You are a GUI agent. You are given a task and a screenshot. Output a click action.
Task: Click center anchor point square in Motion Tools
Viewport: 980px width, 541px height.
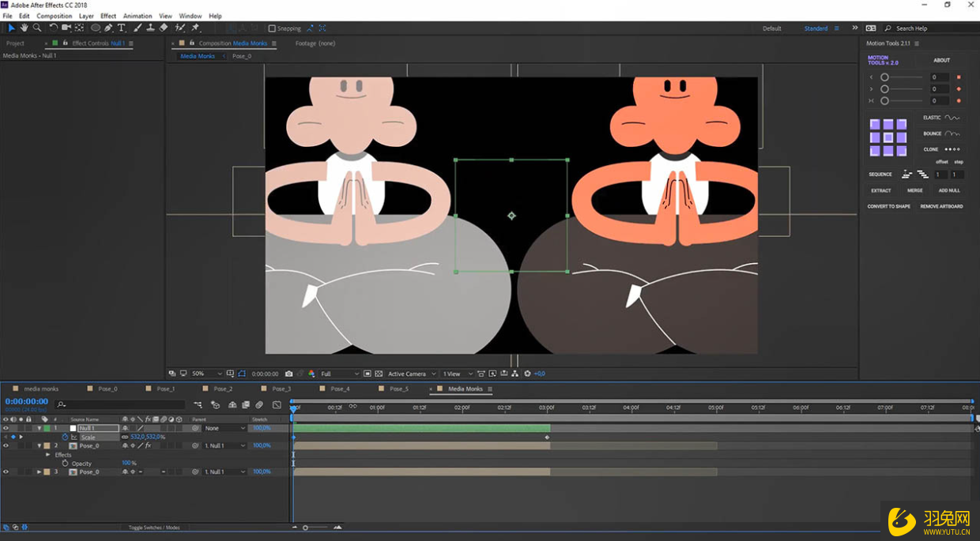pyautogui.click(x=888, y=137)
